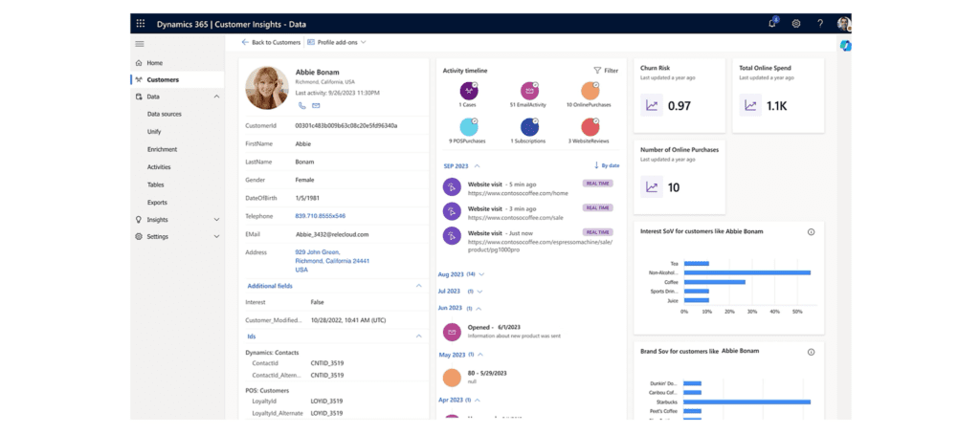Sort the timeline By date
The image size is (980, 434).
607,165
